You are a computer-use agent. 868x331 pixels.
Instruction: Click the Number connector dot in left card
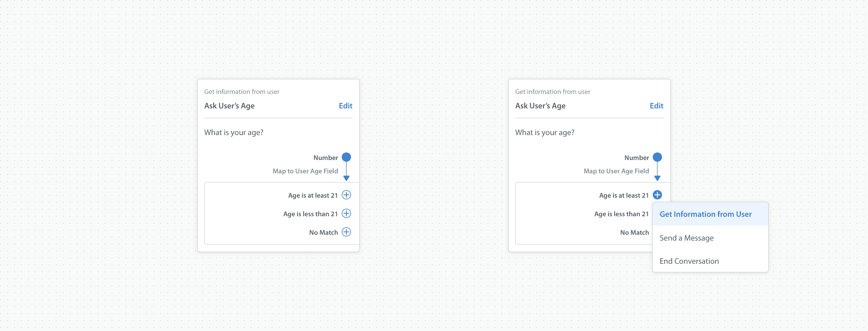point(346,157)
